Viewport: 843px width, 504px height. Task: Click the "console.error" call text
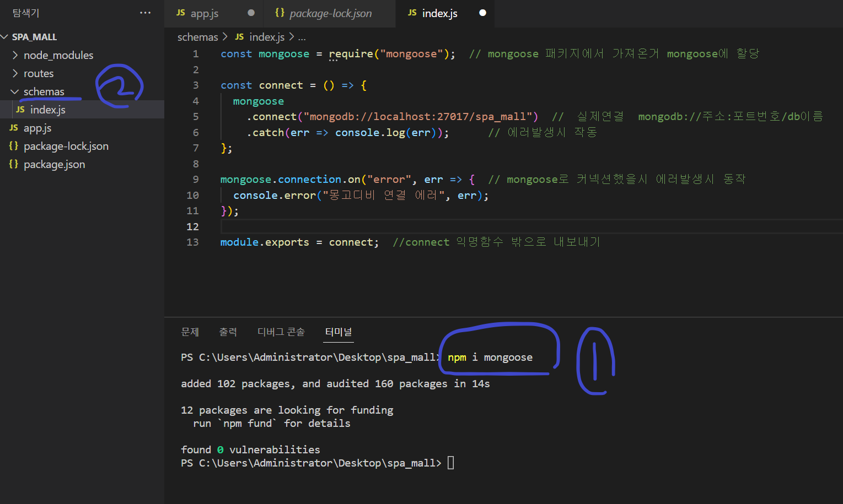click(x=275, y=196)
